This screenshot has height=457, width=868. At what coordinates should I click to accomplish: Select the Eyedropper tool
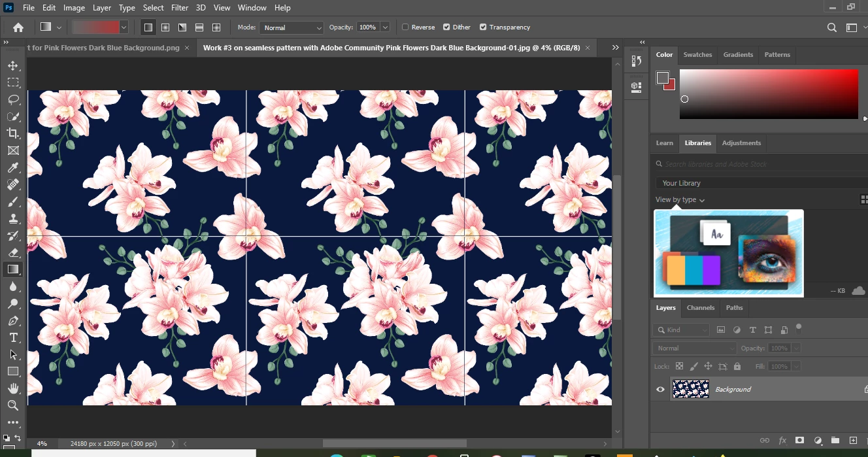click(13, 167)
